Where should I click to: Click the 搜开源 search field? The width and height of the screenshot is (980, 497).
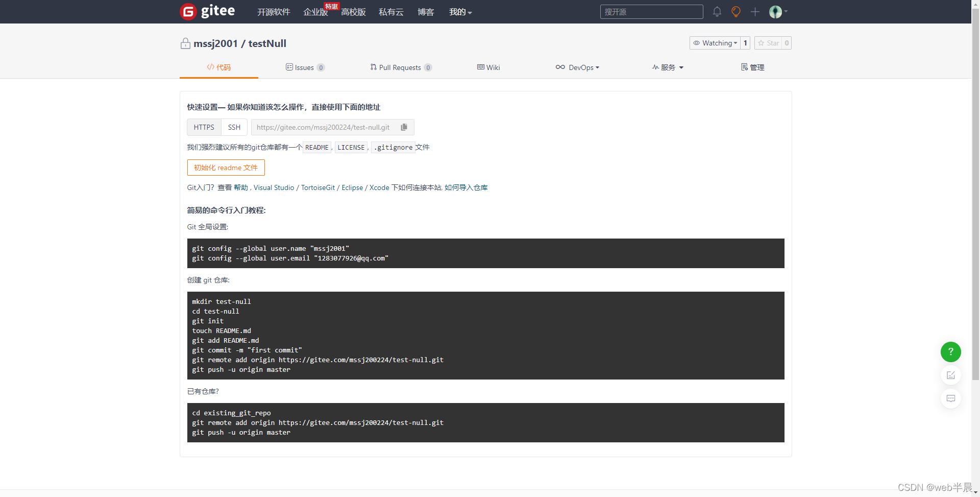(x=651, y=12)
